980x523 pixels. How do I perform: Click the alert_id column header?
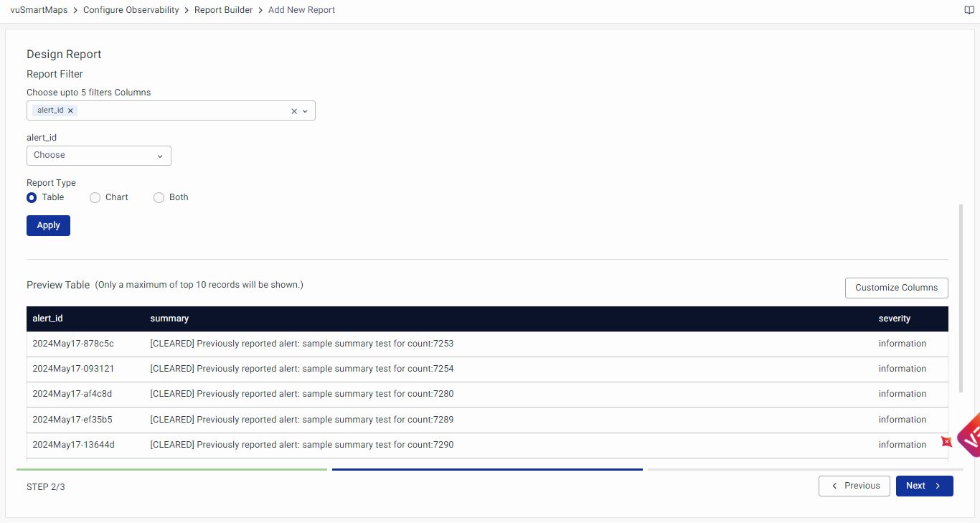[47, 319]
